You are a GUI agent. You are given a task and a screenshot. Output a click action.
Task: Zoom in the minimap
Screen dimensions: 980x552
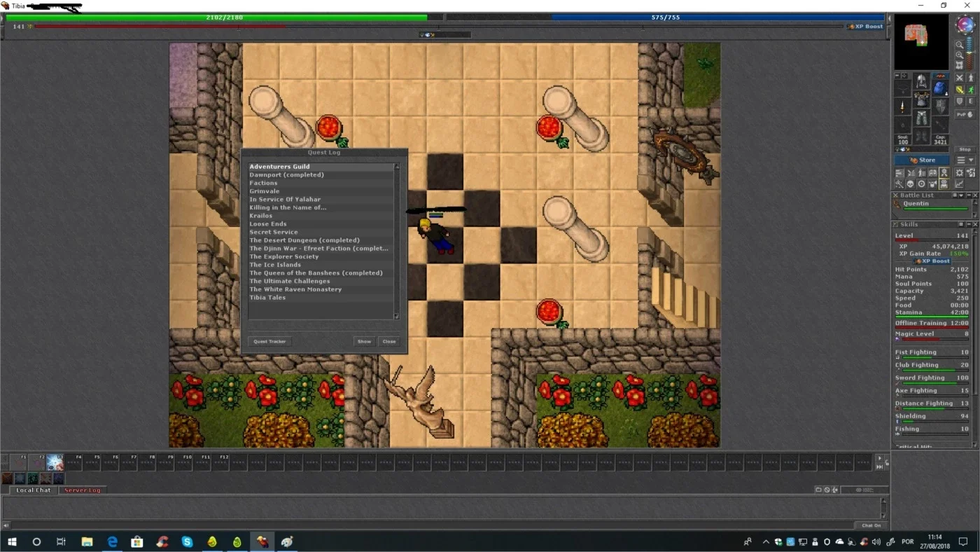(x=960, y=55)
